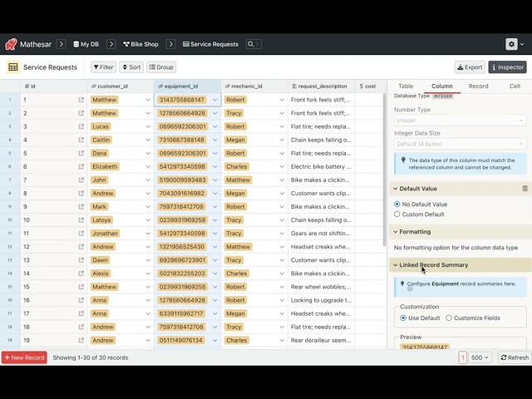Open record 12 via its external-link icon
Image resolution: width=532 pixels, height=399 pixels.
tap(81, 247)
